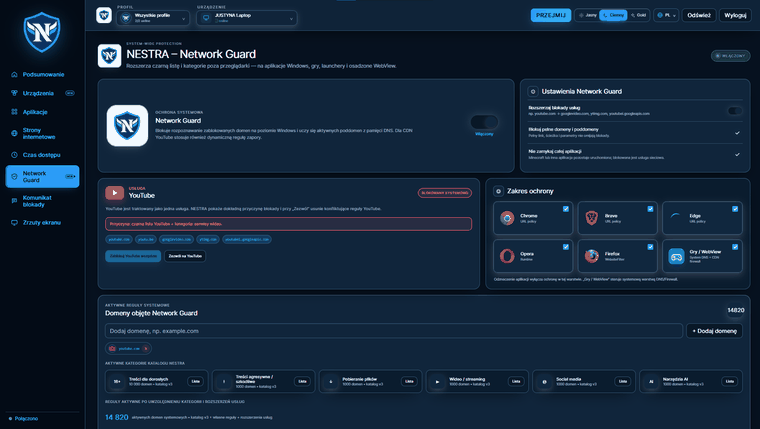The image size is (760, 429).
Task: Toggle Nie zamykaj całej aplikacji checkmark
Action: coord(737,154)
